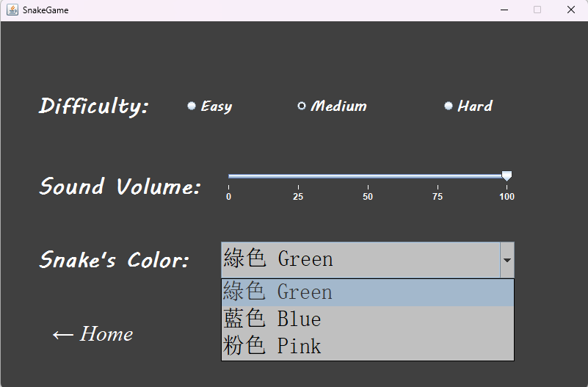The height and width of the screenshot is (387, 588).
Task: Click the Easy label text
Action: (217, 106)
